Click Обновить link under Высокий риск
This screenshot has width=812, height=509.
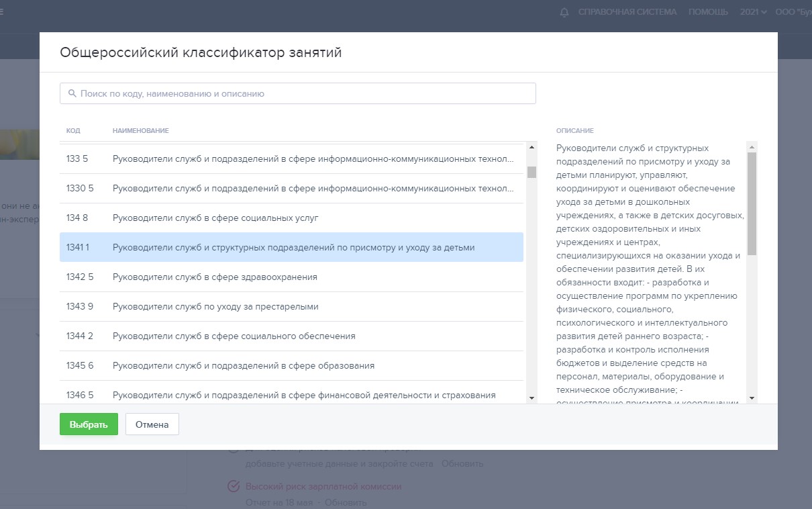pyautogui.click(x=348, y=502)
